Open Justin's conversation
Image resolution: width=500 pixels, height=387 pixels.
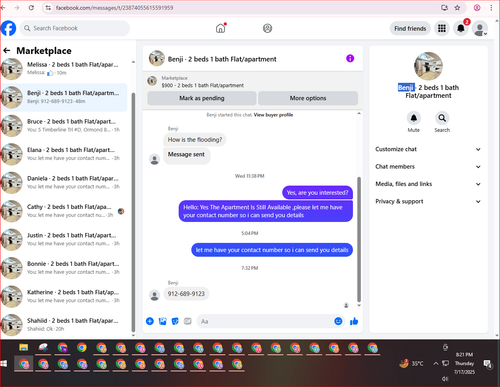coord(64,239)
